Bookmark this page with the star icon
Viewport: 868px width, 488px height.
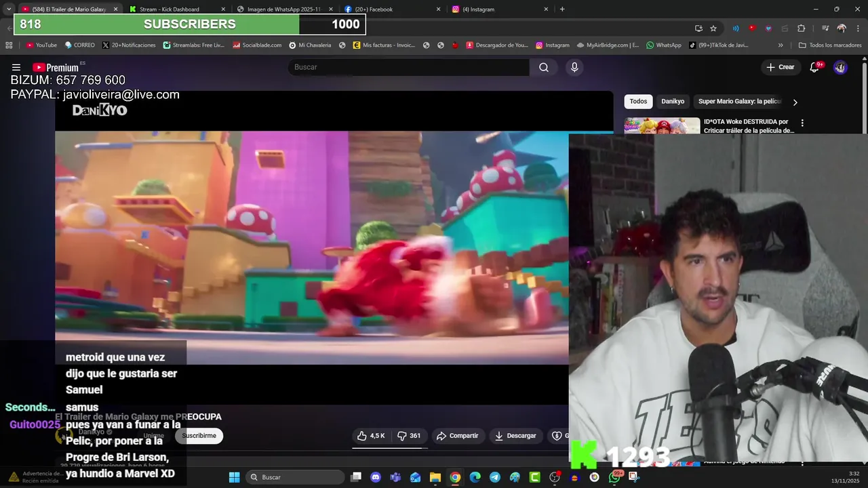(x=713, y=28)
